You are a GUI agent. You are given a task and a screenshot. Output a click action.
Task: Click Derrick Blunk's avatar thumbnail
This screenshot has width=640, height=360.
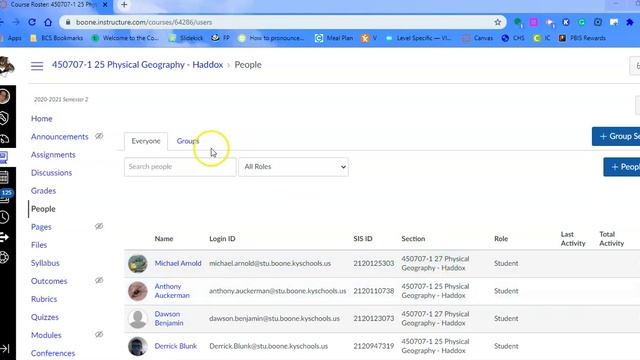138,346
